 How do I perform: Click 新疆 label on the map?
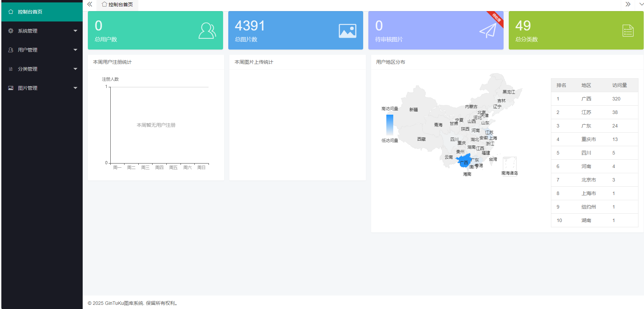coord(414,109)
